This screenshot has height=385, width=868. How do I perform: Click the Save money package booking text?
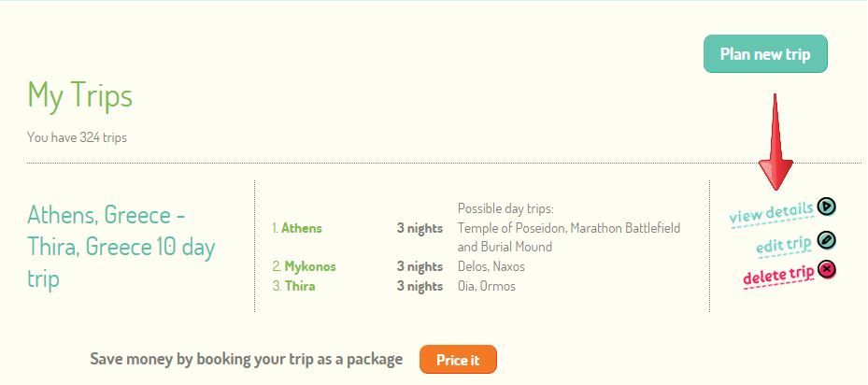coord(247,359)
